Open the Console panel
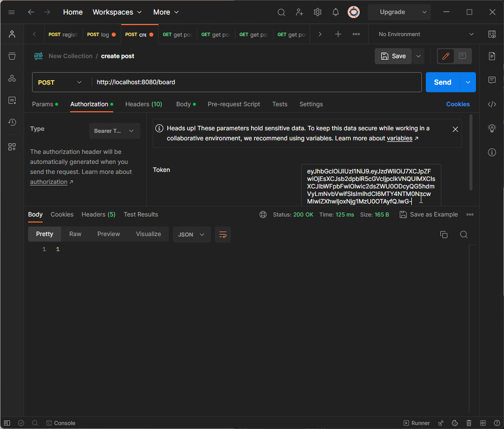The width and height of the screenshot is (504, 429). (x=61, y=423)
